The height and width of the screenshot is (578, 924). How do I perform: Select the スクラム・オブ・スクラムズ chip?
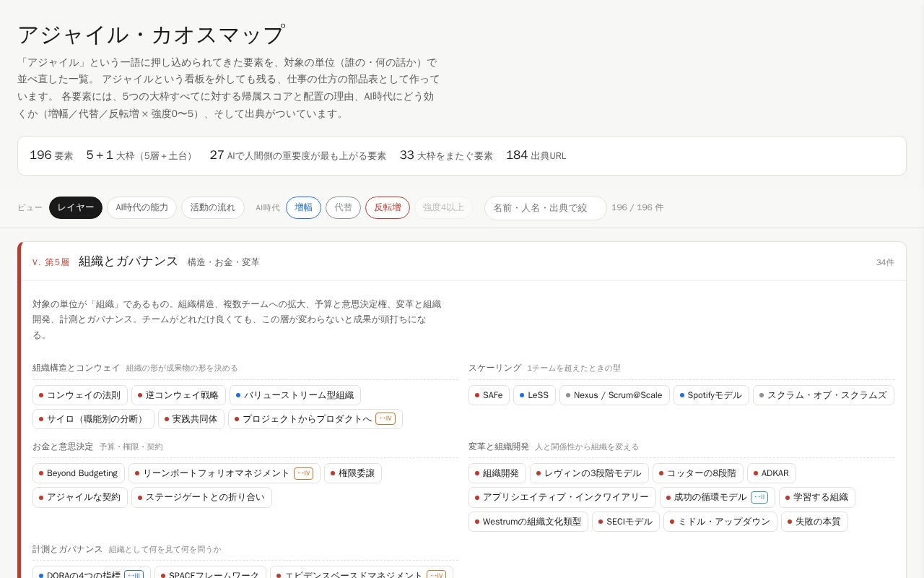[824, 395]
